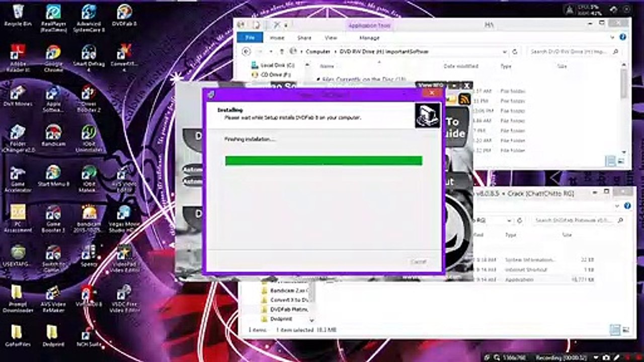Open the Start Menu 8 shortcut
Viewport: 644px width, 362px height.
tap(53, 176)
